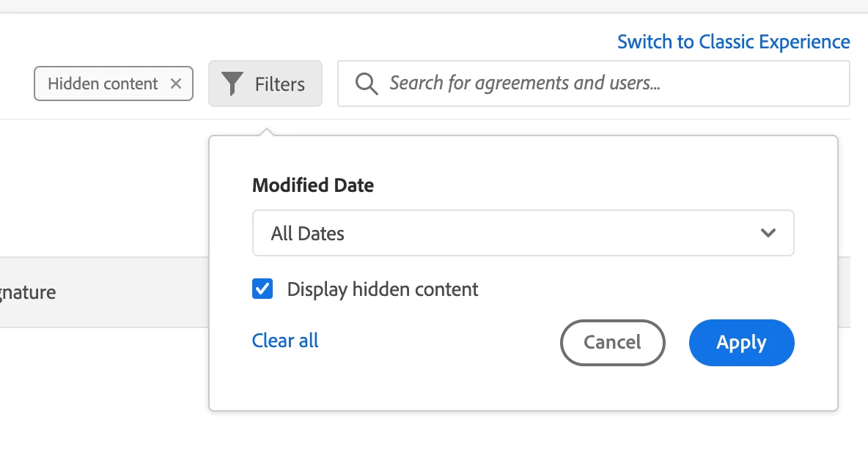Screen dimensions: 868x460
Task: Click the partial 'gnature' column header
Action: click(28, 292)
